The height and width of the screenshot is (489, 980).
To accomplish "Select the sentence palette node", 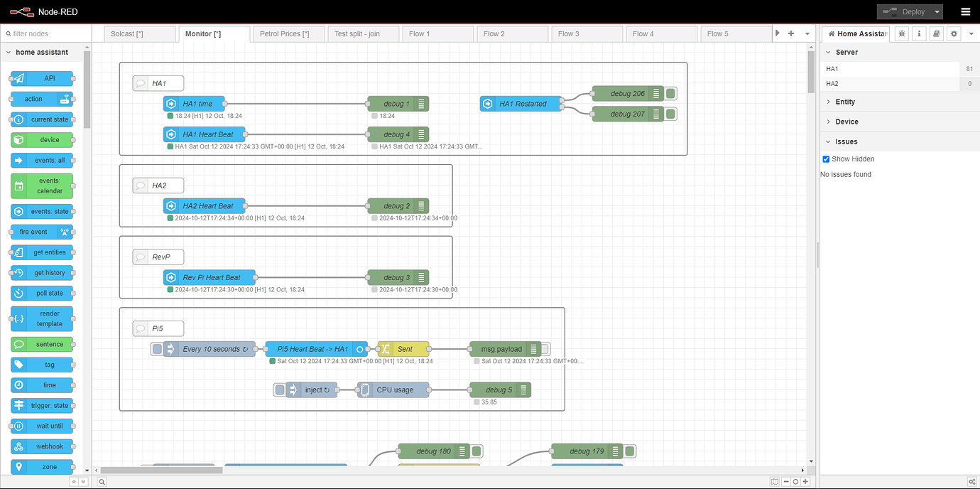I will click(x=42, y=344).
